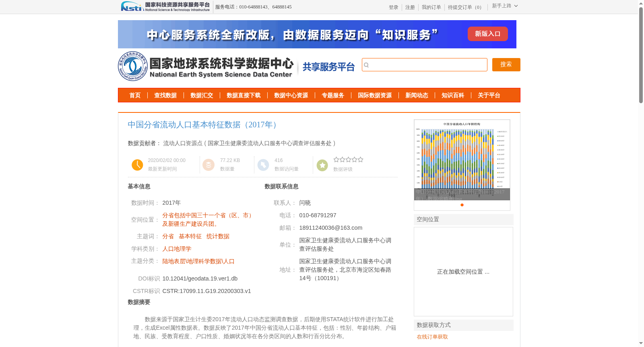This screenshot has height=347, width=644.
Task: Open 待提交订单 (0) link
Action: pos(466,7)
